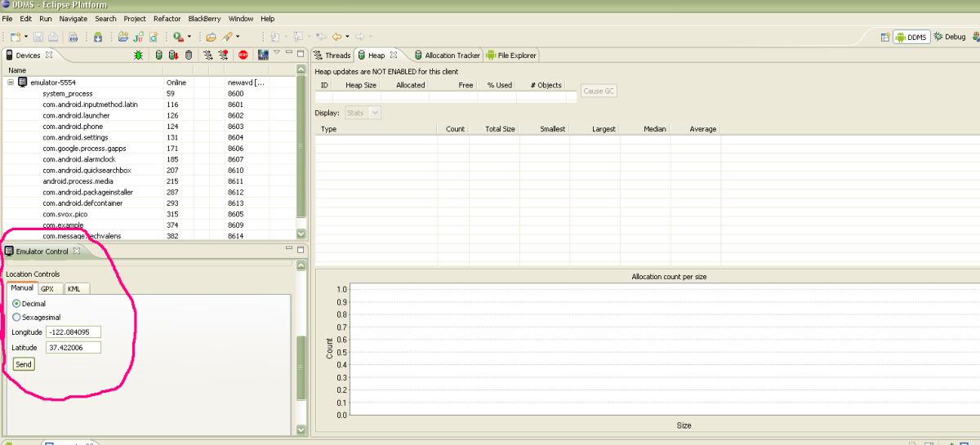Open the Search tool dropdown arrow
980x445 pixels.
(238, 37)
